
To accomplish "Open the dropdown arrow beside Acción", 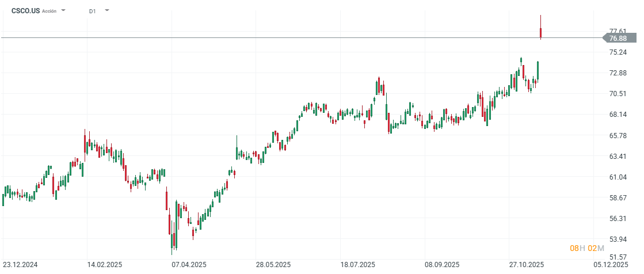I will tap(63, 11).
